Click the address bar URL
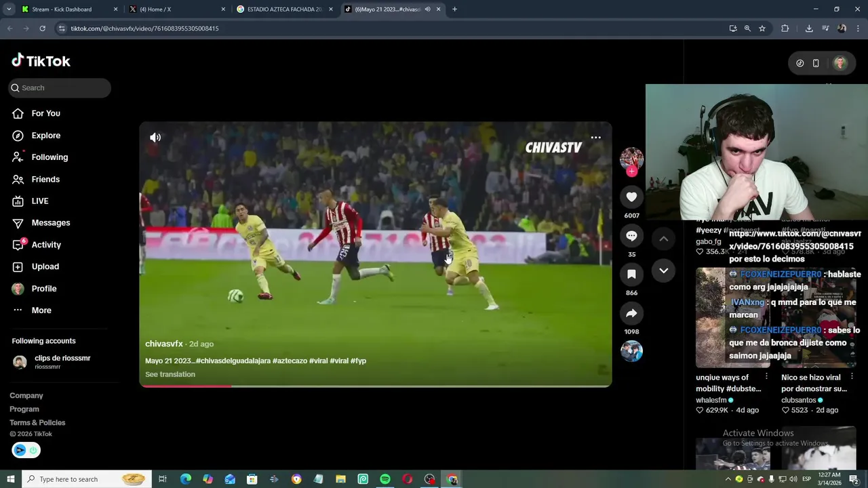 coord(144,28)
